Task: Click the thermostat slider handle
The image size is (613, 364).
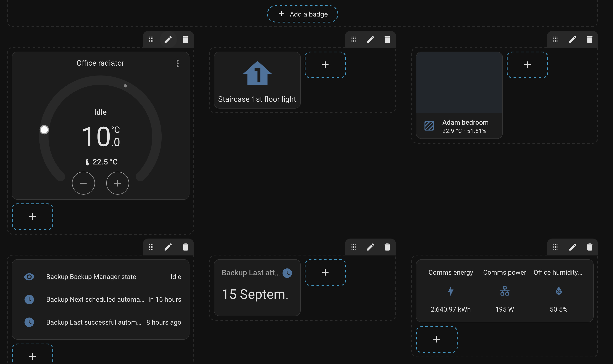Action: pos(44,130)
